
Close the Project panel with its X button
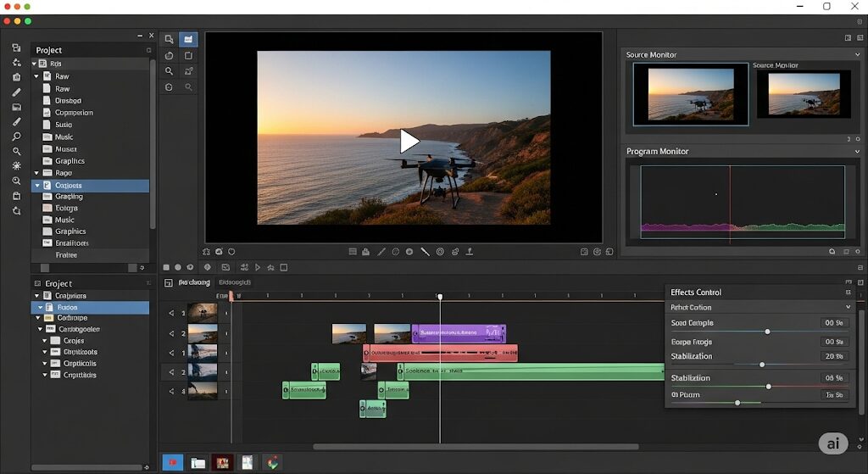click(152, 36)
